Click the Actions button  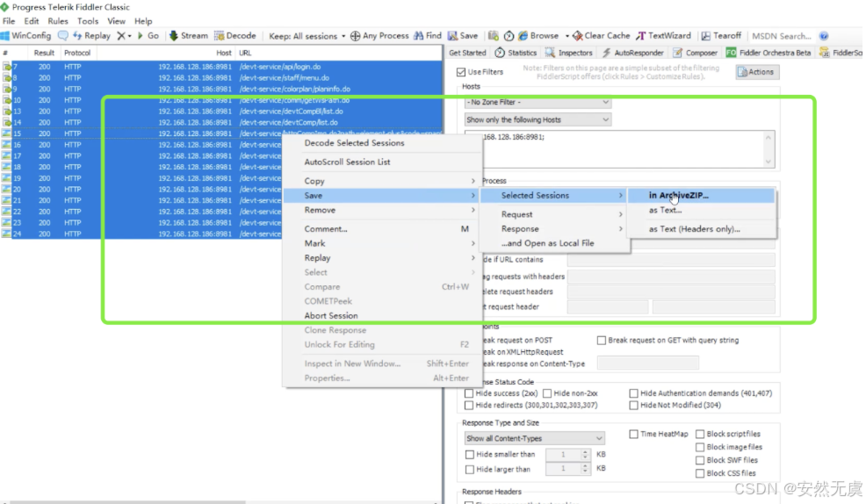click(x=756, y=72)
